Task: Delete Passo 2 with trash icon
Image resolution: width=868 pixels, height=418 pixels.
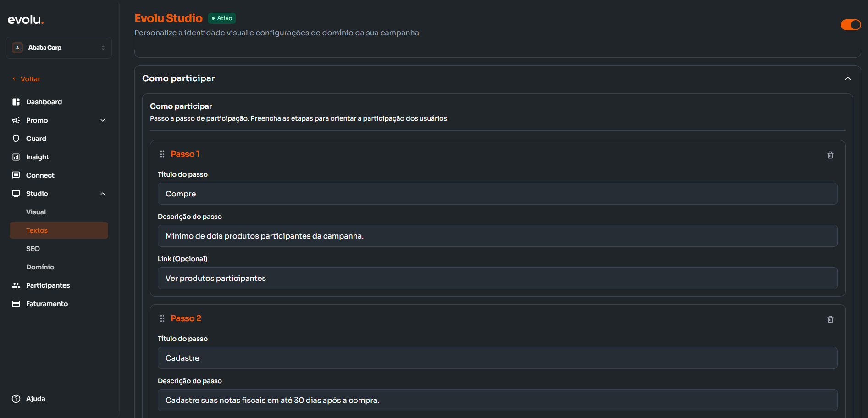Action: tap(830, 319)
